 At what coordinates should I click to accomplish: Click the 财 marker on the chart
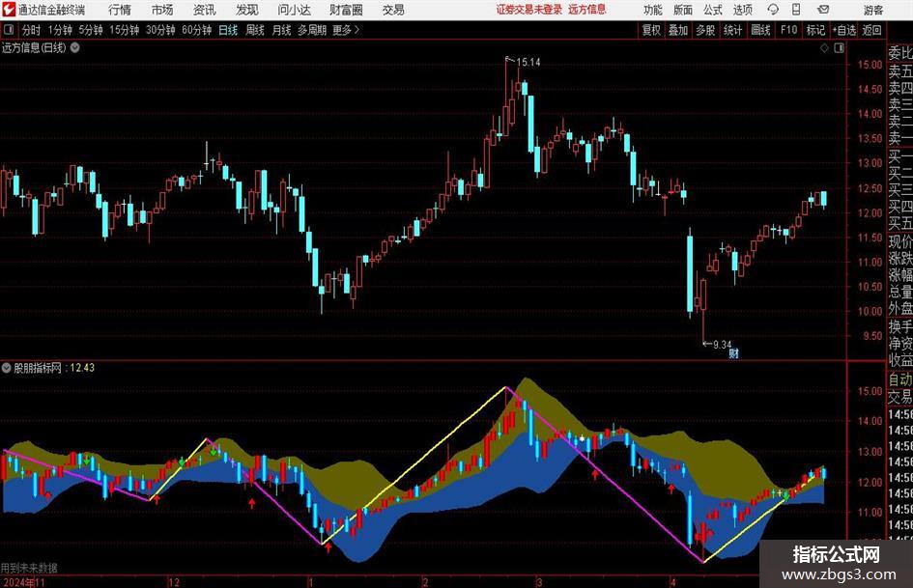point(733,352)
